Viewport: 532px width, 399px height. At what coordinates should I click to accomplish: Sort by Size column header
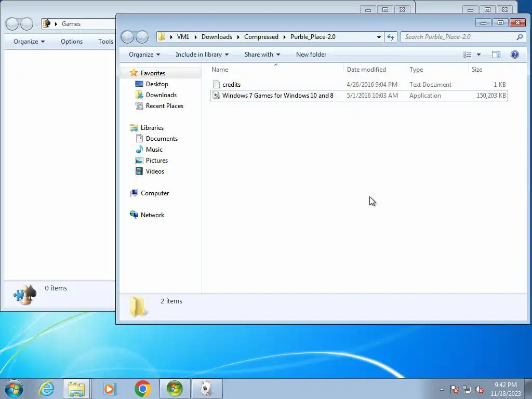489,70
